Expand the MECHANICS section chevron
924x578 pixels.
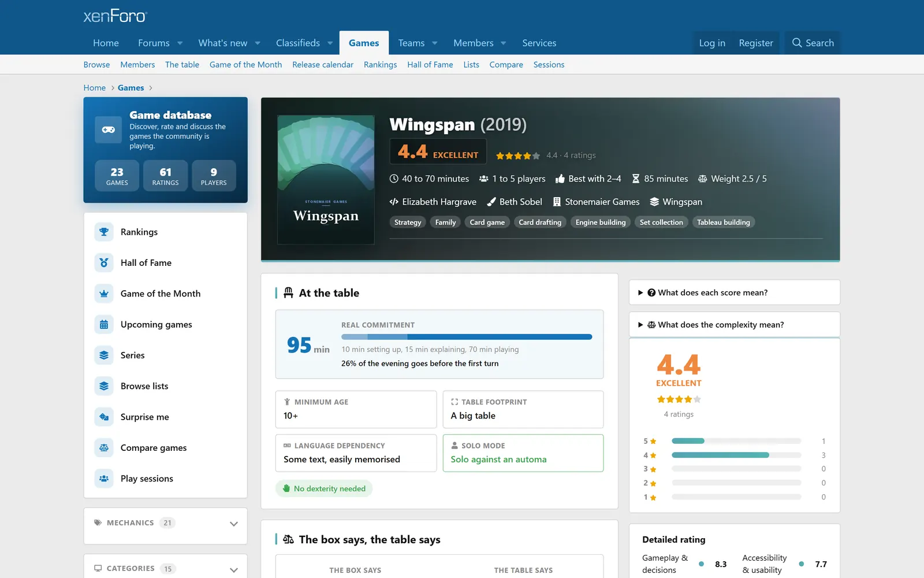pyautogui.click(x=234, y=524)
